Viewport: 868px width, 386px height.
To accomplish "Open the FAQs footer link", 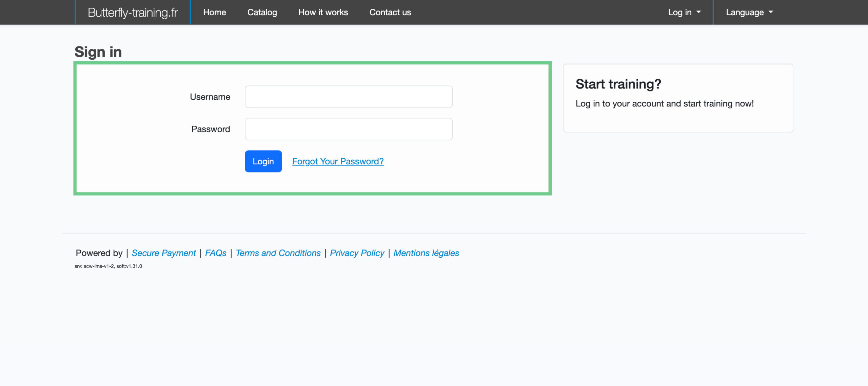I will [216, 253].
